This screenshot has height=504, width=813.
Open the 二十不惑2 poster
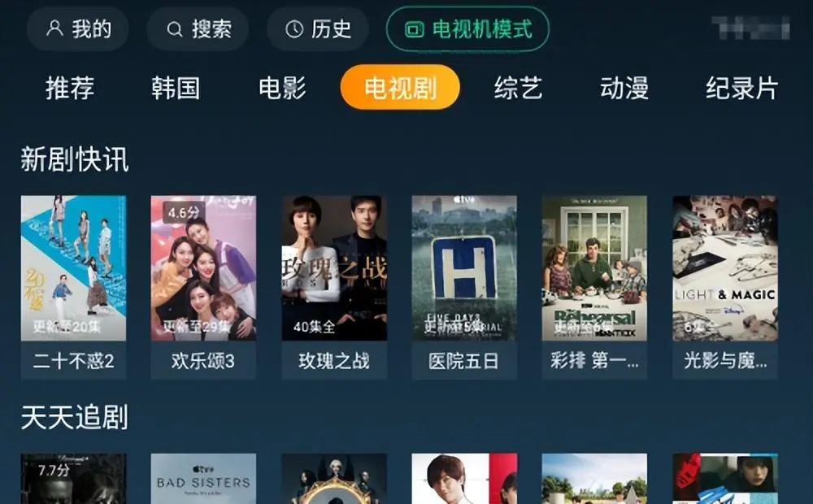click(74, 268)
